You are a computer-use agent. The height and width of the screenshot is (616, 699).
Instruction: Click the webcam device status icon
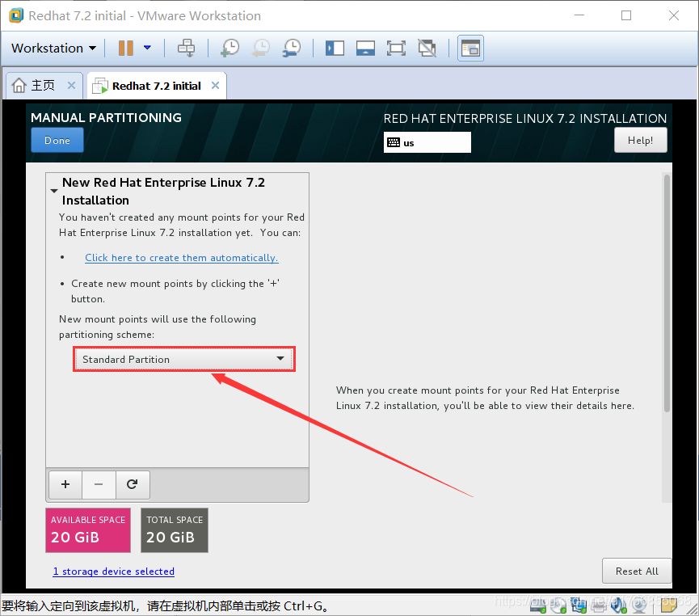(x=639, y=605)
